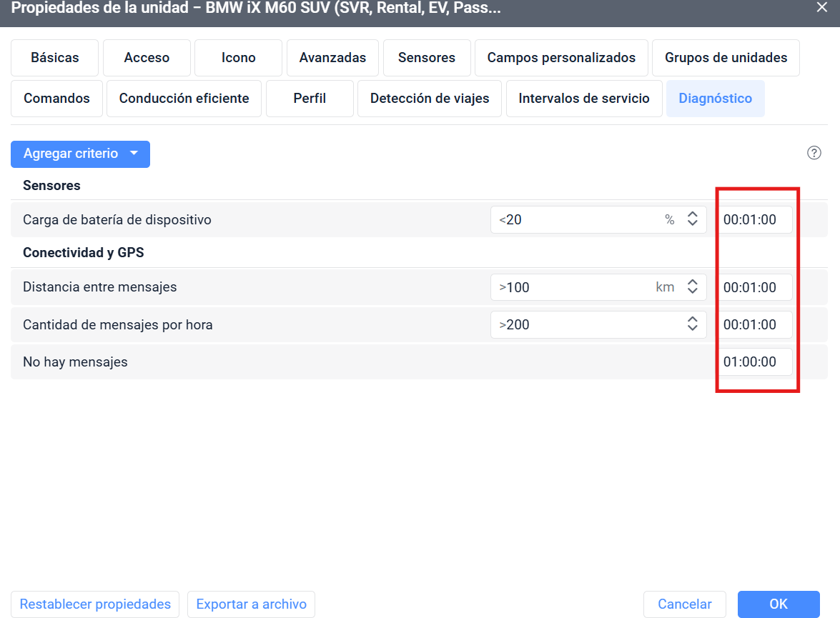Click the Cancelar button

(684, 604)
